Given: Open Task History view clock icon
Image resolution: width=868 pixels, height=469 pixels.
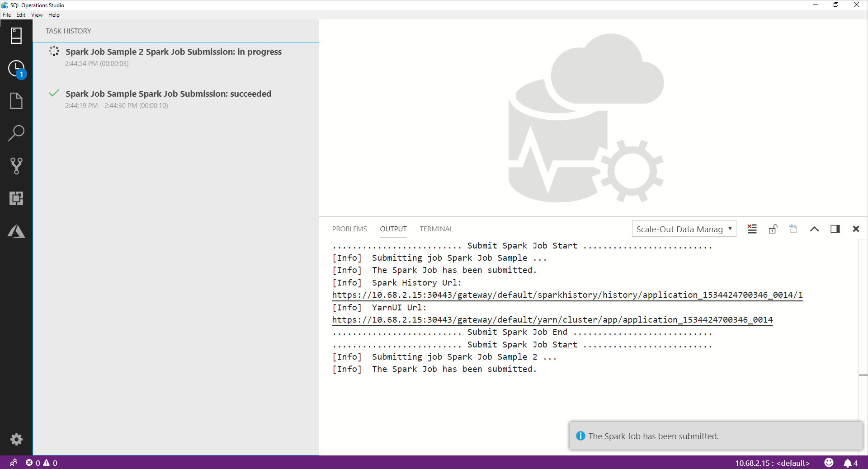Looking at the screenshot, I should pyautogui.click(x=16, y=69).
